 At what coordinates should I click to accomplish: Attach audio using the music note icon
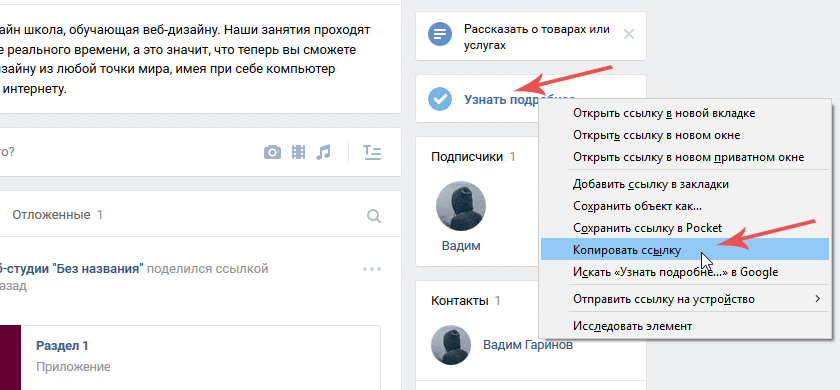coord(323,153)
